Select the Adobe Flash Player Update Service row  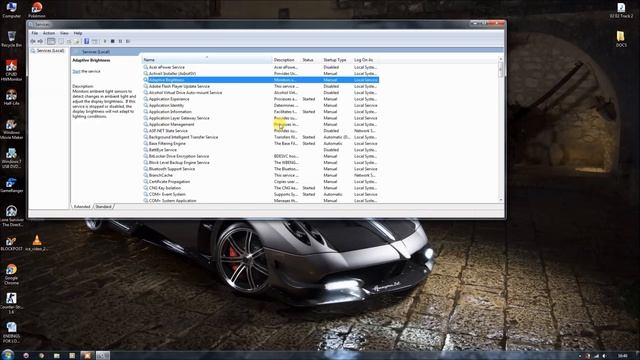(x=260, y=87)
